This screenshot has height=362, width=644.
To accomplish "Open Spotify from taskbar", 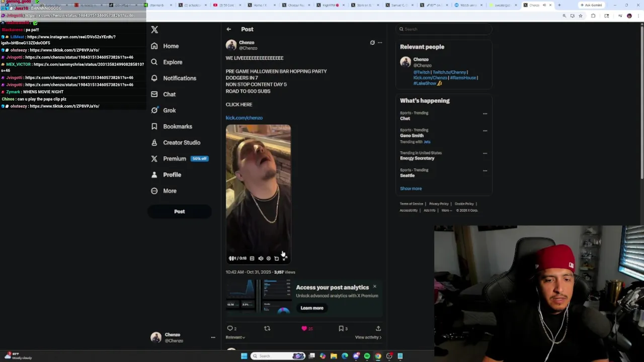I will 367,356.
